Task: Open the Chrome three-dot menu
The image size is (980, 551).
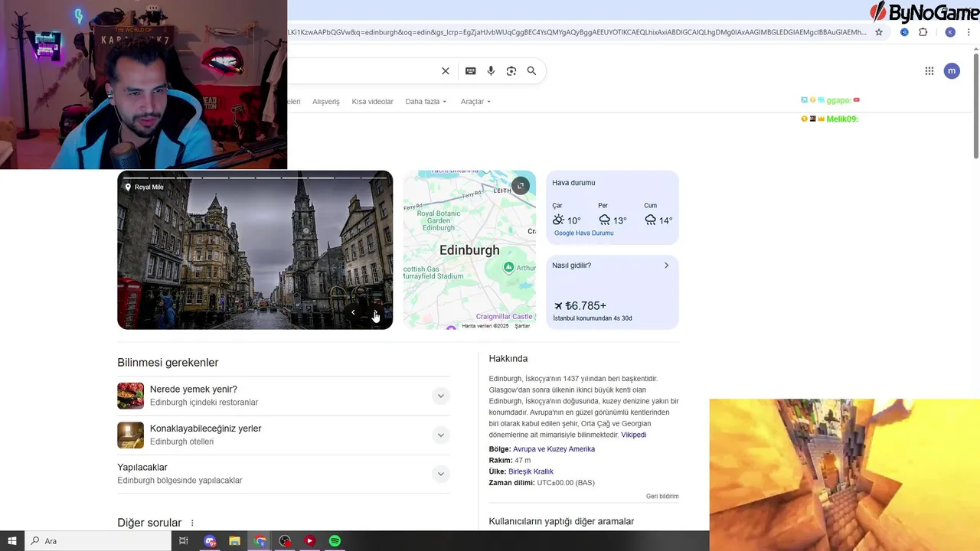Action: tap(969, 32)
